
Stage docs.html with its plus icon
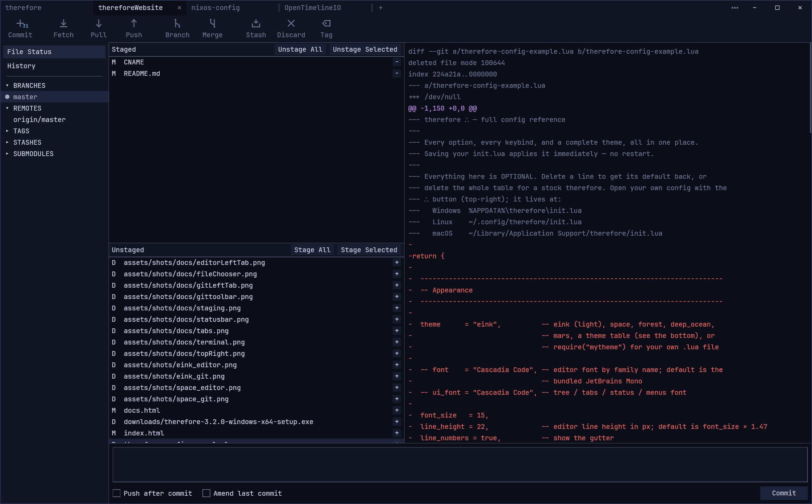(x=397, y=410)
